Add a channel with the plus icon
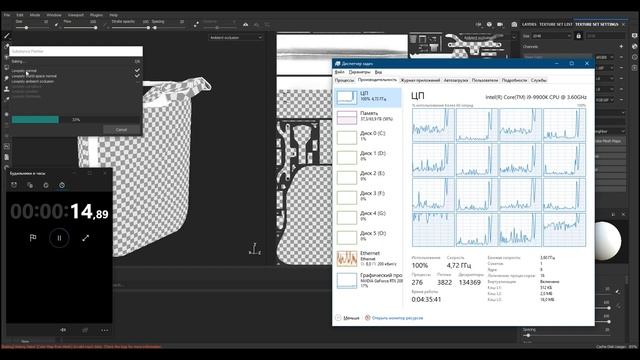This screenshot has height=360, width=640. point(621,47)
